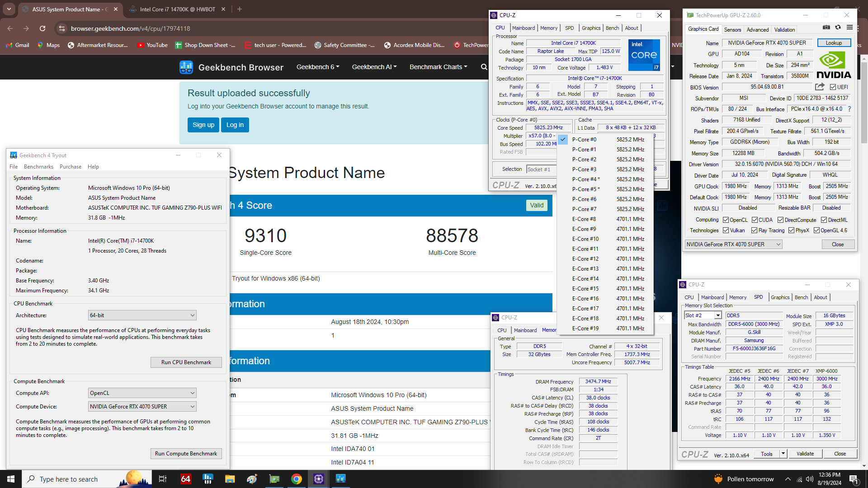Toggle the OpenGL 4.6 checkbox
The width and height of the screenshot is (868, 488).
pyautogui.click(x=816, y=230)
